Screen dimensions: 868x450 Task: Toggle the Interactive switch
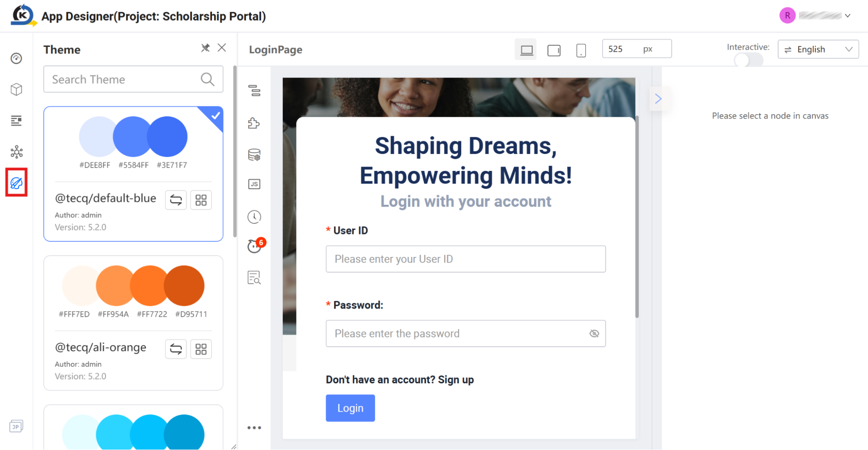749,60
